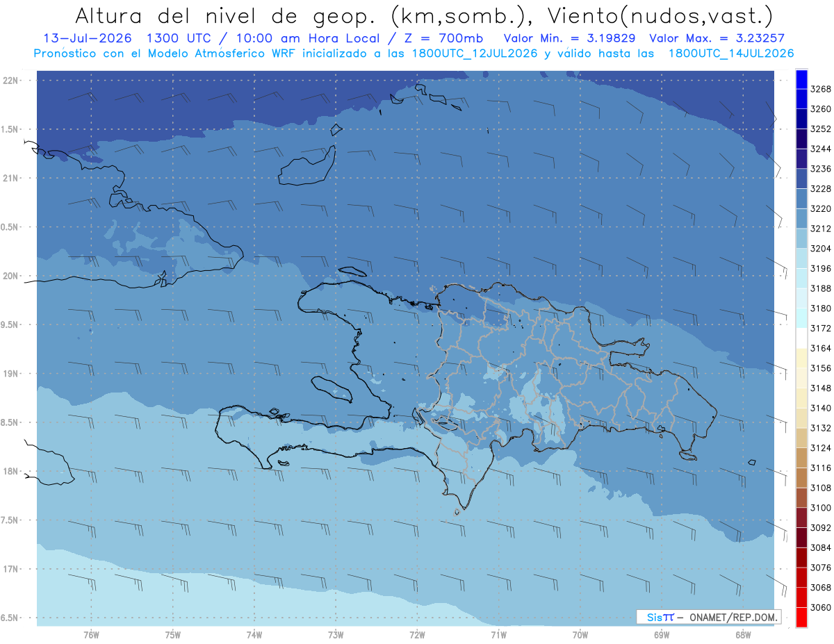Image resolution: width=834 pixels, height=644 pixels.
Task: Click the 3172 color bar value
Action: pyautogui.click(x=821, y=328)
